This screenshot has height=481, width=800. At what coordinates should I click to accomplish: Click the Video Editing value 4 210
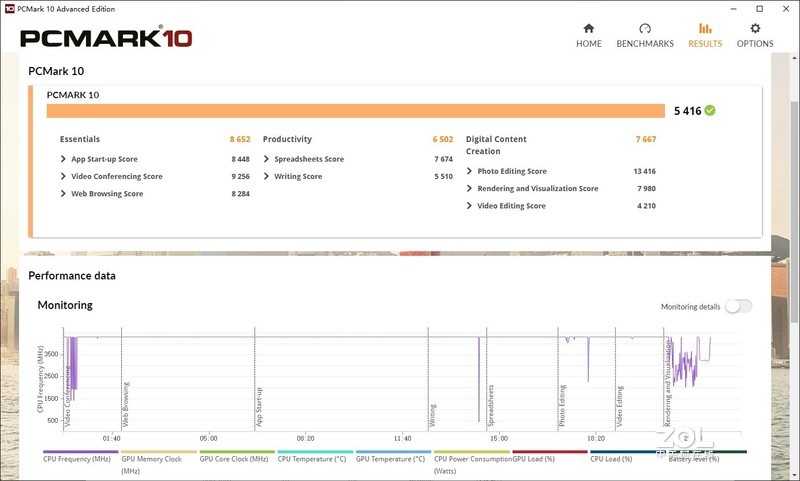coord(646,206)
